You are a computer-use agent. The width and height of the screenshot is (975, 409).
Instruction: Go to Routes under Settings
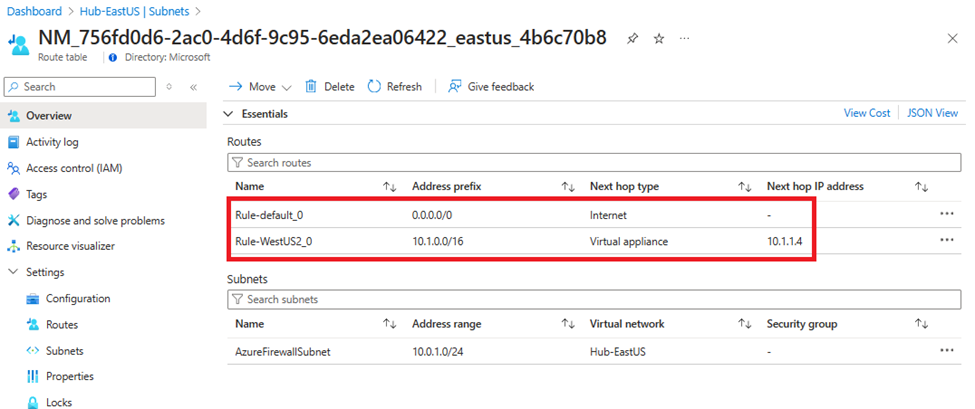[x=62, y=324]
